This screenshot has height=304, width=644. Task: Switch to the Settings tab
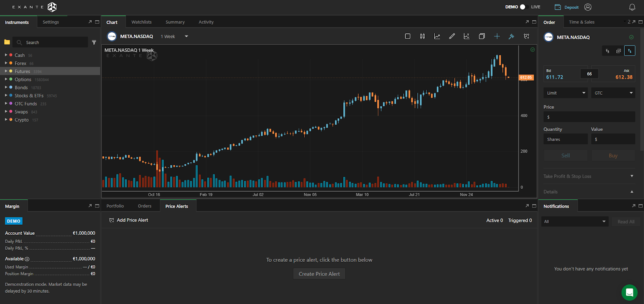51,22
